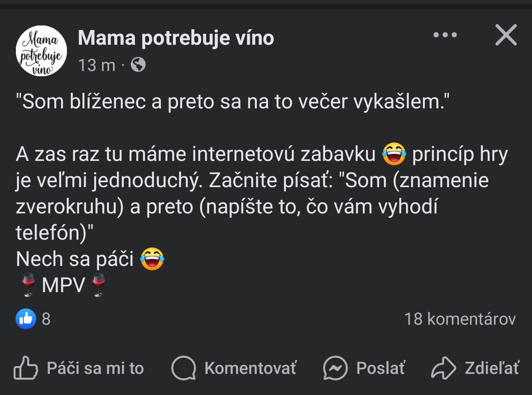This screenshot has height=395, width=532.
Task: Click the 13 m post timestamp
Action: tap(96, 65)
